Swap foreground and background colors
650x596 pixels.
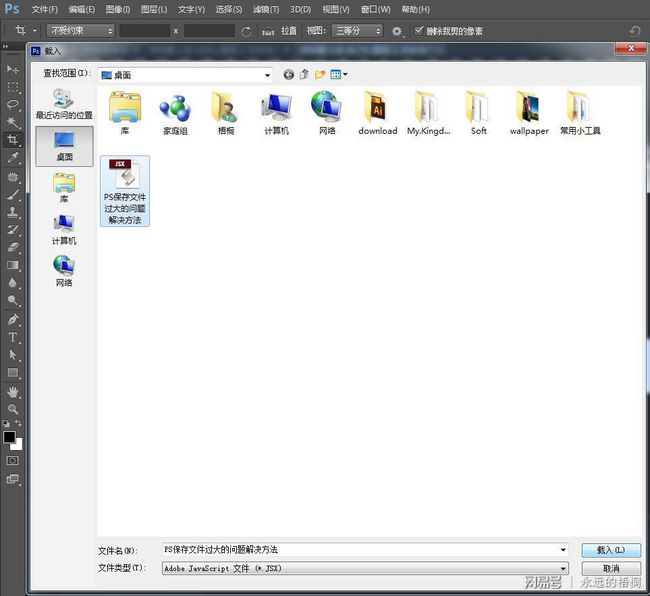click(x=18, y=423)
